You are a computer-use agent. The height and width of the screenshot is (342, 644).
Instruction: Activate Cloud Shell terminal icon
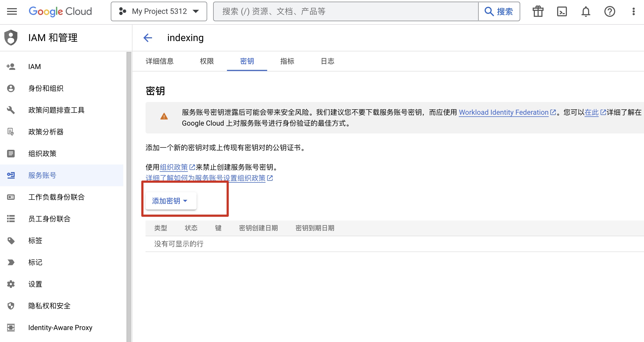[562, 11]
